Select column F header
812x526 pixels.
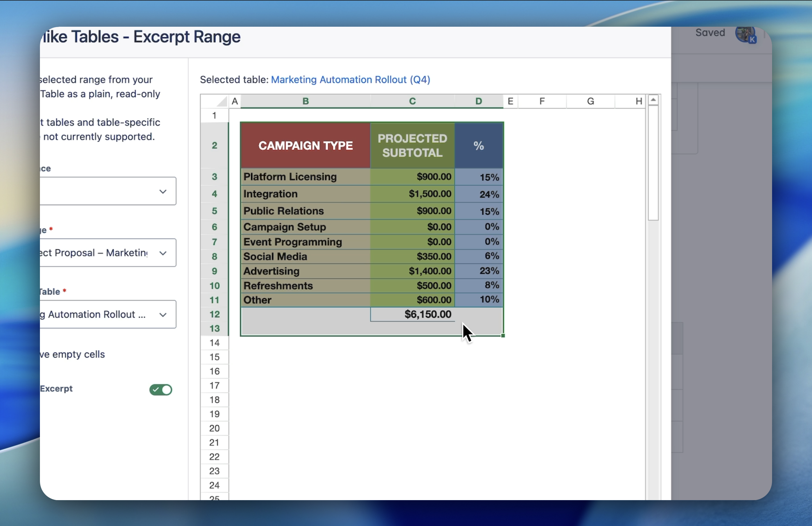point(542,101)
